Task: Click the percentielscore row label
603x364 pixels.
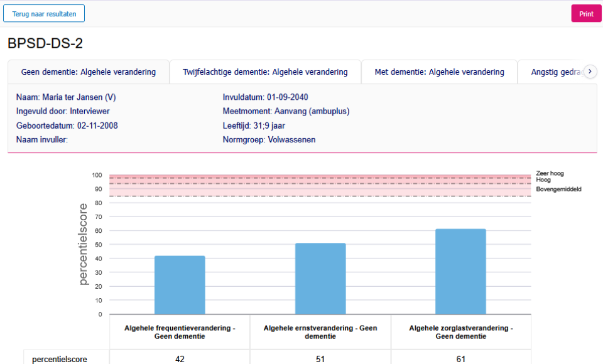Action: coord(60,359)
